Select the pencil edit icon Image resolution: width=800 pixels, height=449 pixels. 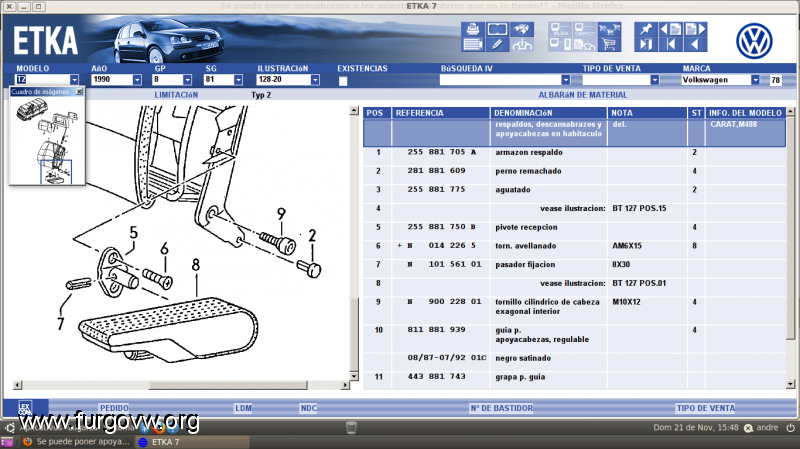click(x=497, y=44)
